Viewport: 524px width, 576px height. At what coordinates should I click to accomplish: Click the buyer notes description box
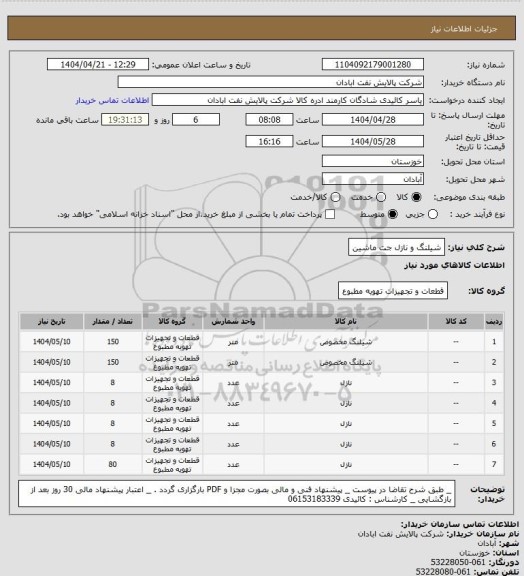point(237,494)
